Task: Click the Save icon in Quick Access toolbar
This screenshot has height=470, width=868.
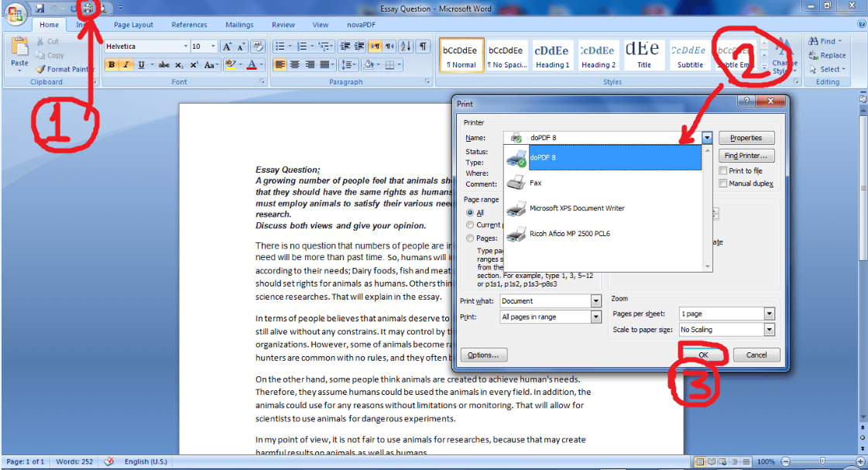Action: (x=39, y=8)
